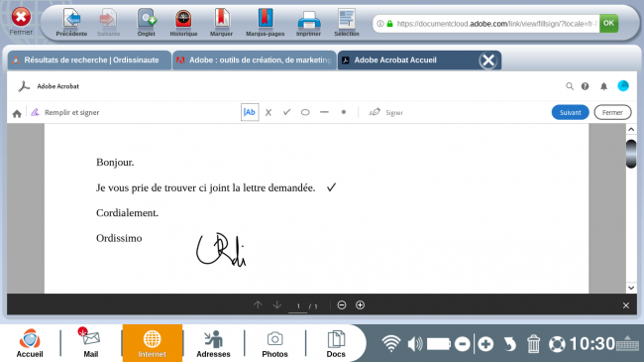Open a new tab with Onglet
The image size is (644, 362).
coord(147,23)
